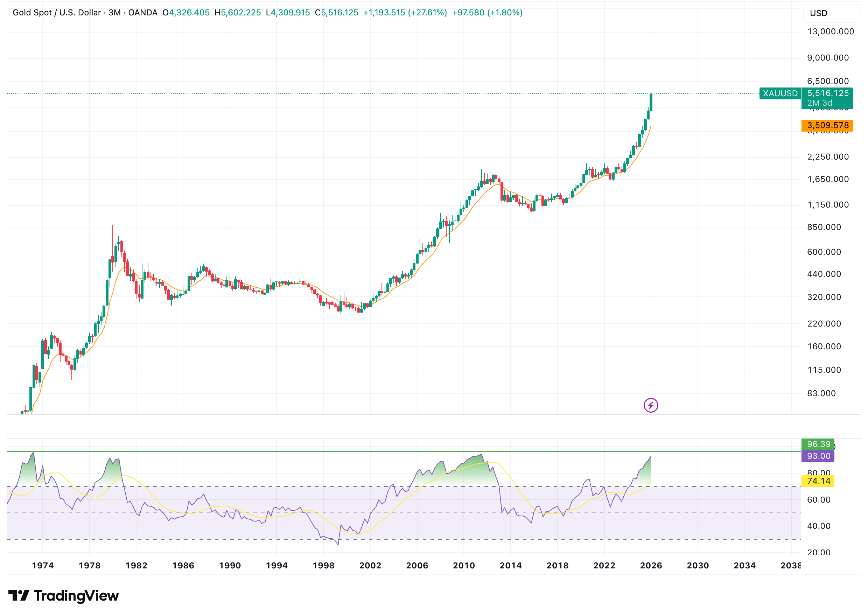The width and height of the screenshot is (868, 616).
Task: Click the 850.000 price axis label
Action: (x=824, y=227)
